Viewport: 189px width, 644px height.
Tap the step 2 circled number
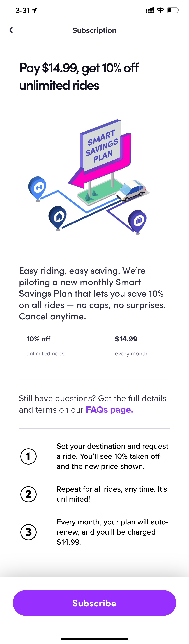(28, 494)
